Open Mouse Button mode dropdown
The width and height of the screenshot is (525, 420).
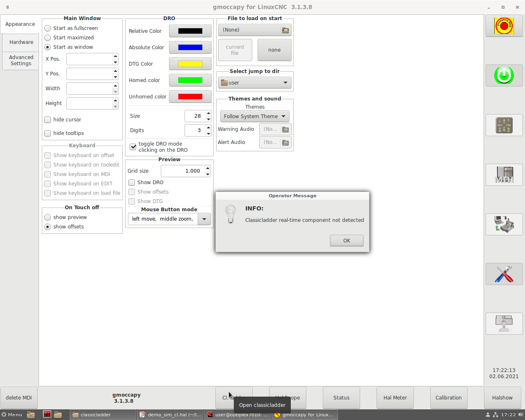[x=204, y=219]
